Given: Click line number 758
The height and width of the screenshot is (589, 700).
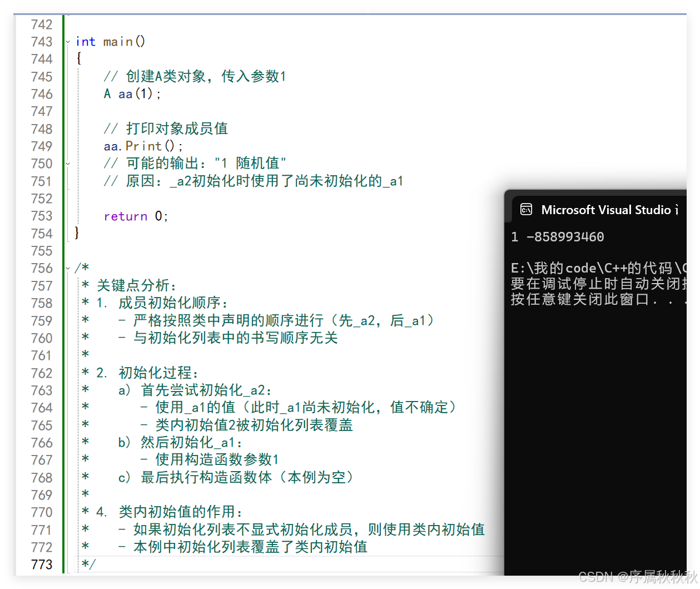Looking at the screenshot, I should click(42, 303).
